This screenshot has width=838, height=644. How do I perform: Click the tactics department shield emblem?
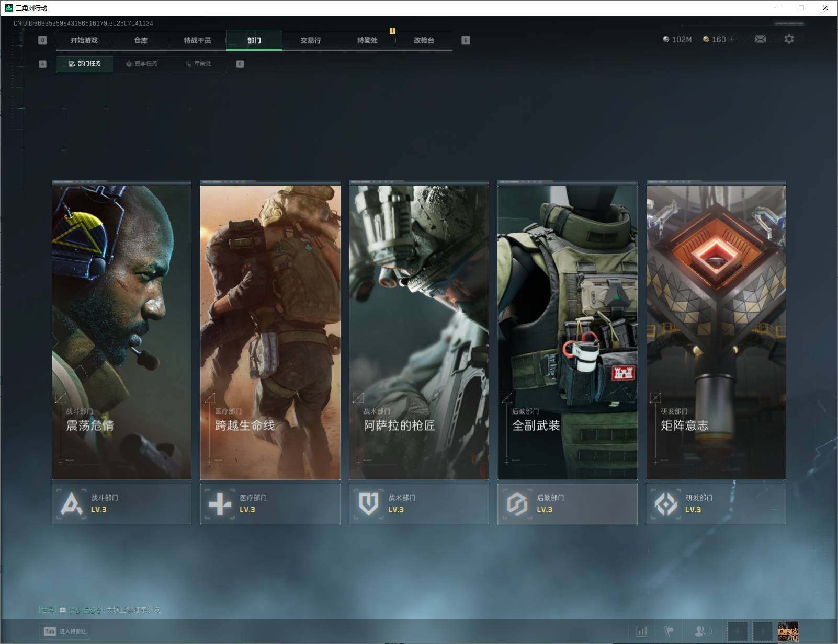368,504
